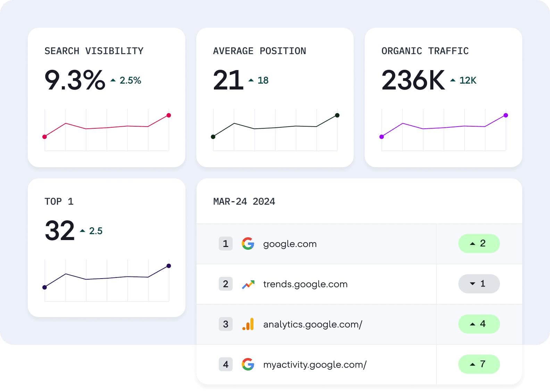Click the Google Trends icon
Viewport: 550px width, 392px height.
pyautogui.click(x=248, y=284)
